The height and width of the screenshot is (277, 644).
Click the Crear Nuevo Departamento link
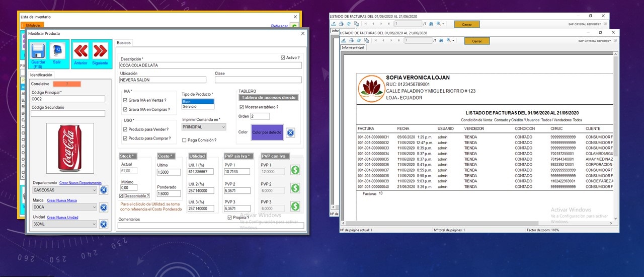pyautogui.click(x=80, y=183)
